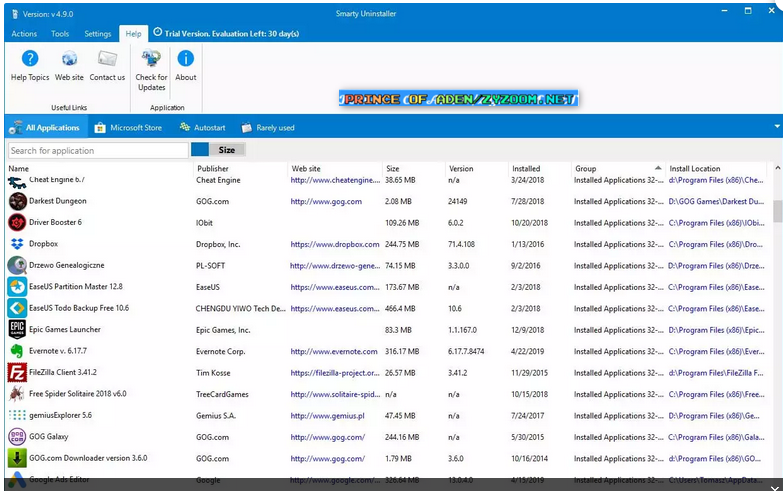This screenshot has height=491, width=783.
Task: Click the vertical scrollbar thumb
Action: coord(778,211)
